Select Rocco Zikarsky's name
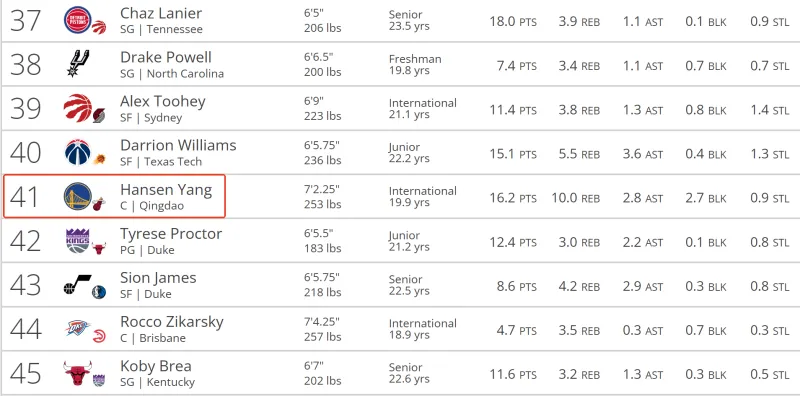800x396 pixels. pos(172,322)
